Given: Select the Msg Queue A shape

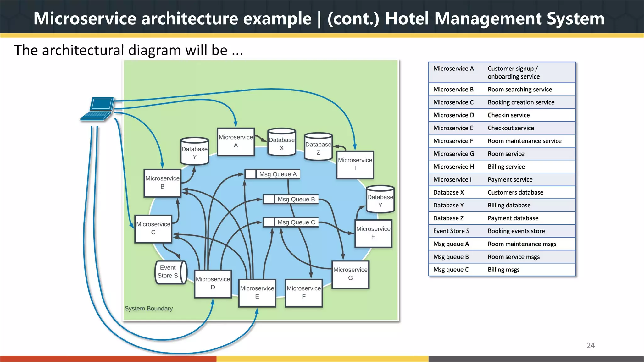Looking at the screenshot, I should click(x=272, y=174).
